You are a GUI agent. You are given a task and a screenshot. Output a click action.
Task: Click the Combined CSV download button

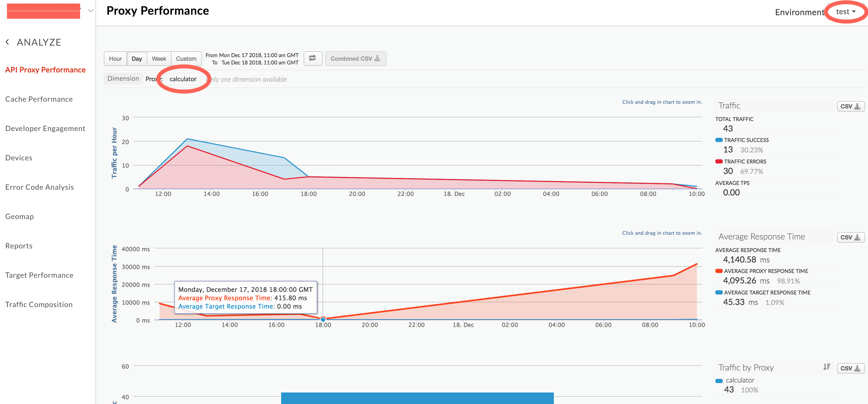click(354, 59)
